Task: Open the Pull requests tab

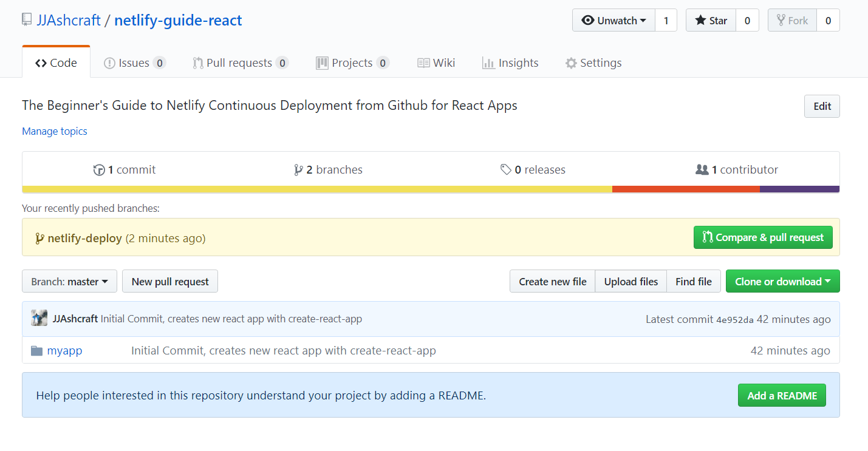Action: 239,63
